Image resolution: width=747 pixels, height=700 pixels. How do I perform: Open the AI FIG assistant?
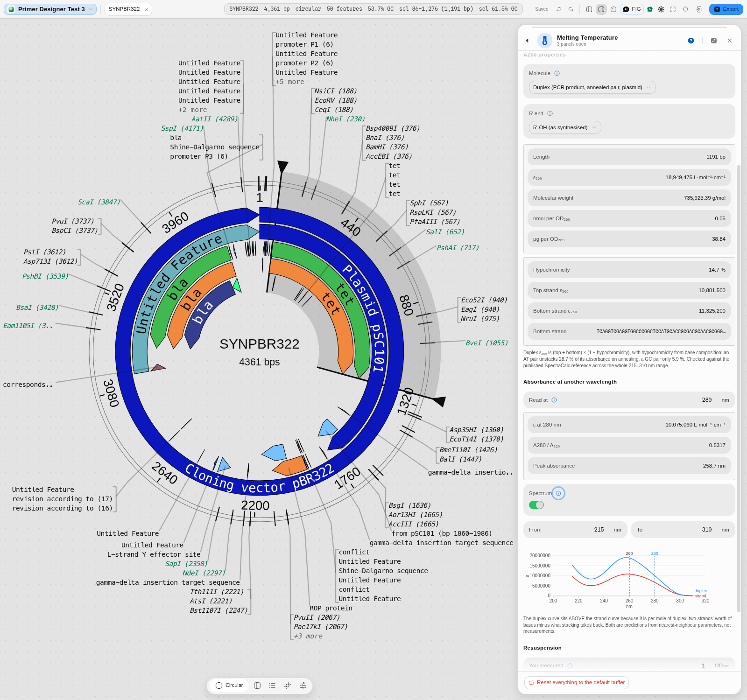(632, 9)
